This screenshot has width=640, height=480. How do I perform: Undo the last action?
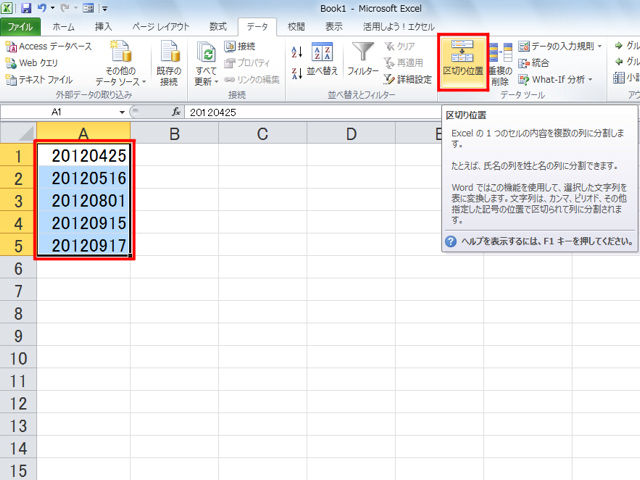click(42, 8)
